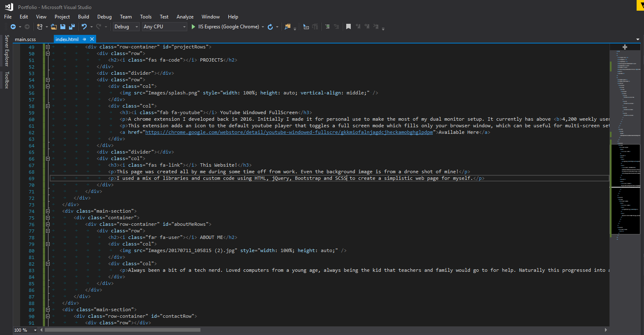Open the Any CPU platform dropdown
Image resolution: width=644 pixels, height=335 pixels.
165,27
